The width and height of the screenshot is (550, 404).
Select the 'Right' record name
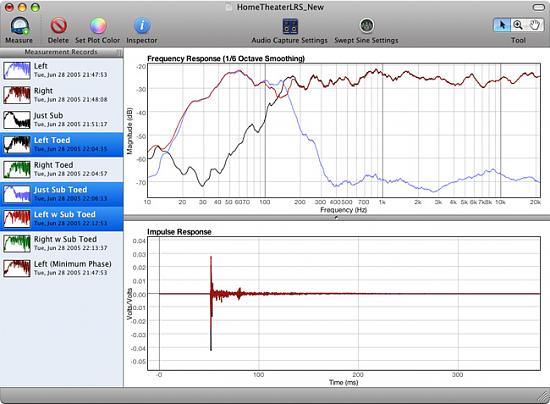click(43, 91)
